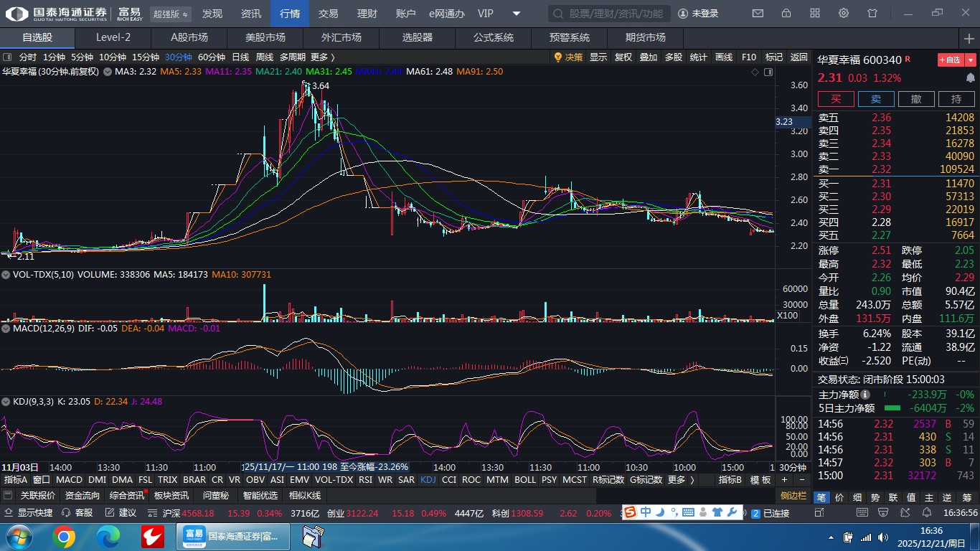Add a new tab with plus icon

970,37
